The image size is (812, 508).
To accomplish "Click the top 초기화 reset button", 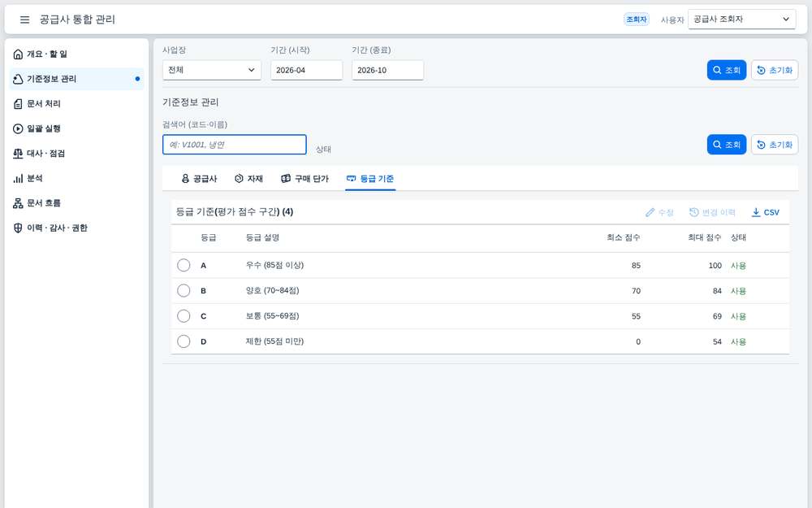I will click(x=775, y=70).
